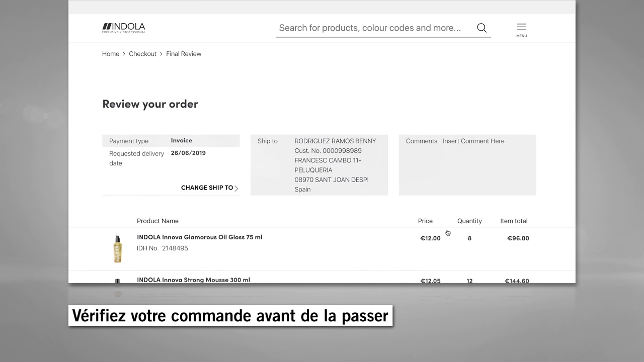Click the Product Name column header
This screenshot has width=644, height=362.
click(x=157, y=221)
